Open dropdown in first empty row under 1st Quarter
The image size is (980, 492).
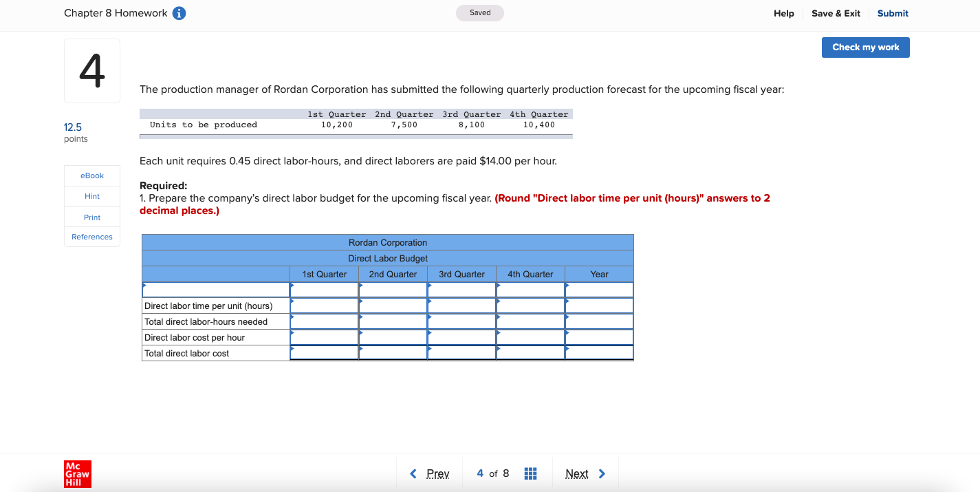pos(324,290)
